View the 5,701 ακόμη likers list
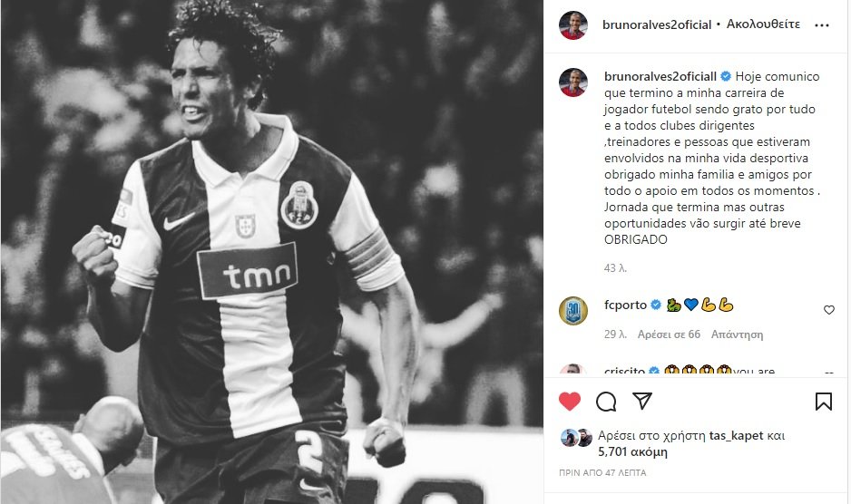The height and width of the screenshot is (504, 851). click(x=633, y=452)
